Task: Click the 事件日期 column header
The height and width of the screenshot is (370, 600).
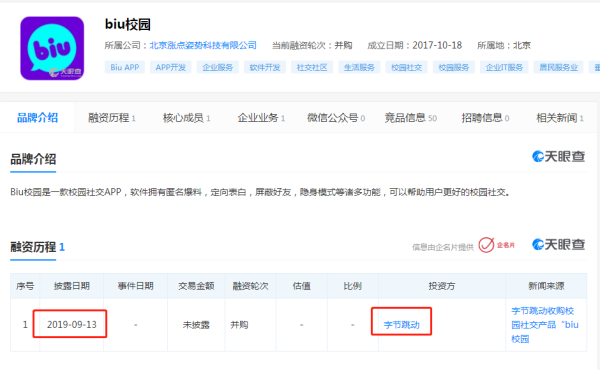Action: click(135, 286)
